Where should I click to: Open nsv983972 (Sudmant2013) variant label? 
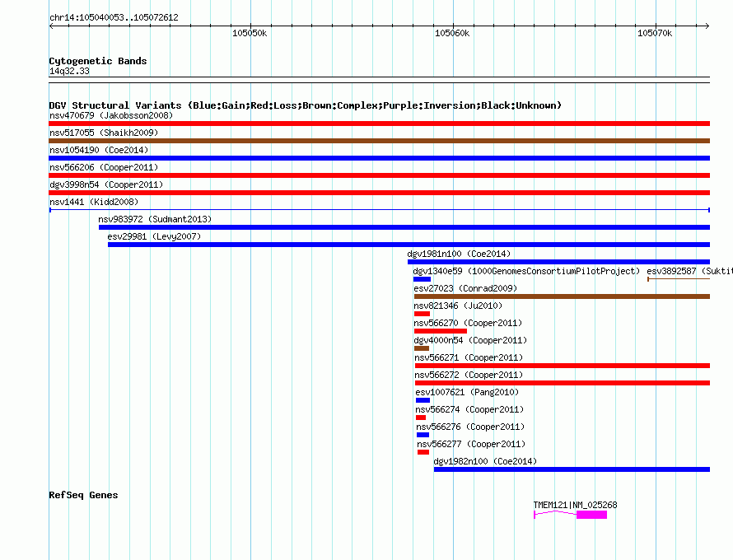(x=155, y=219)
